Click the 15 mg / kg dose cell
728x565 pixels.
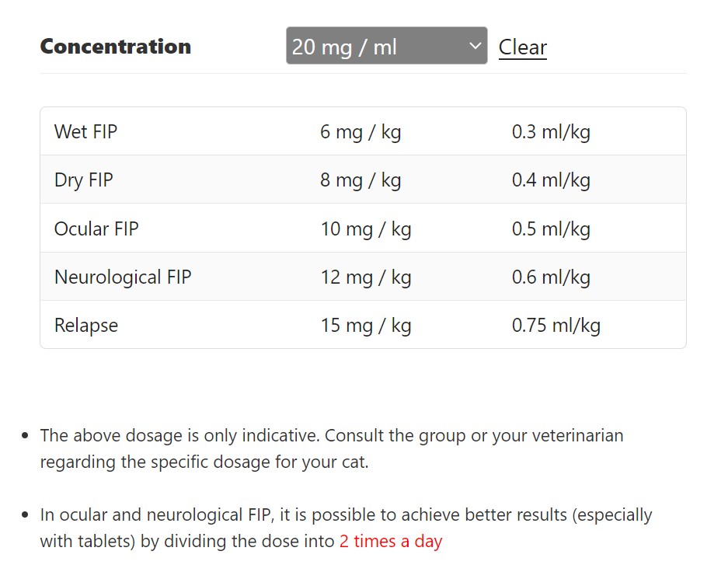pyautogui.click(x=366, y=325)
